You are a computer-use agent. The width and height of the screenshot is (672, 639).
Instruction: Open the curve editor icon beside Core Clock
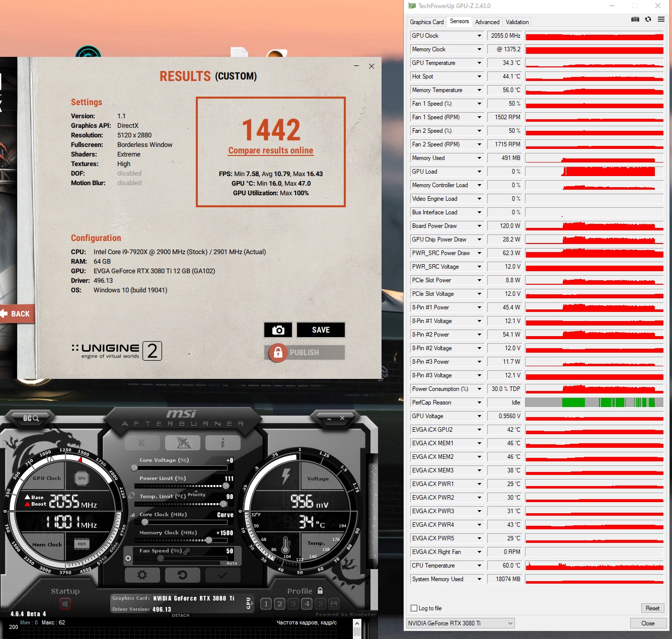[133, 515]
